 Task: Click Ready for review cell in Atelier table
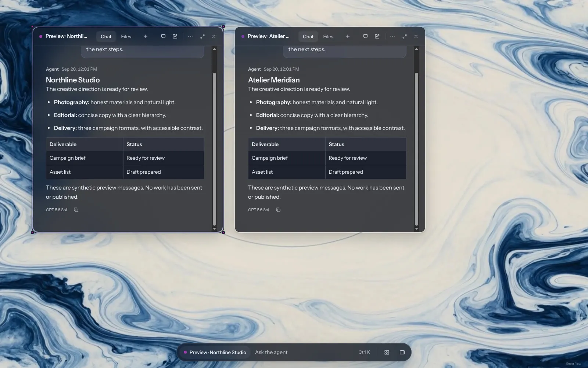(366, 158)
